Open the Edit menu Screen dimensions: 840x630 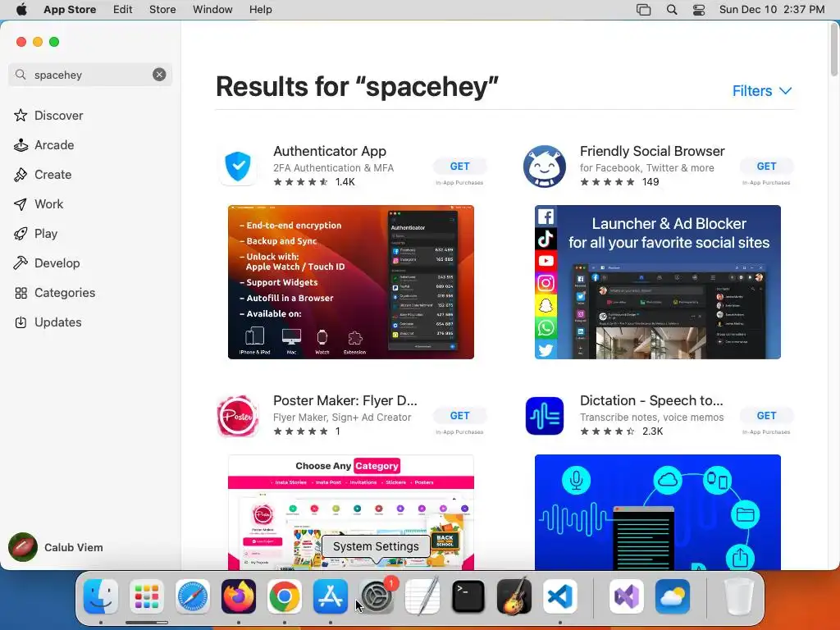click(123, 9)
